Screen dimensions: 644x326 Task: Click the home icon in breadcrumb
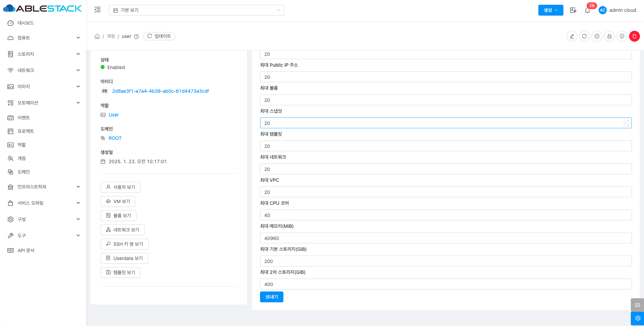point(97,36)
